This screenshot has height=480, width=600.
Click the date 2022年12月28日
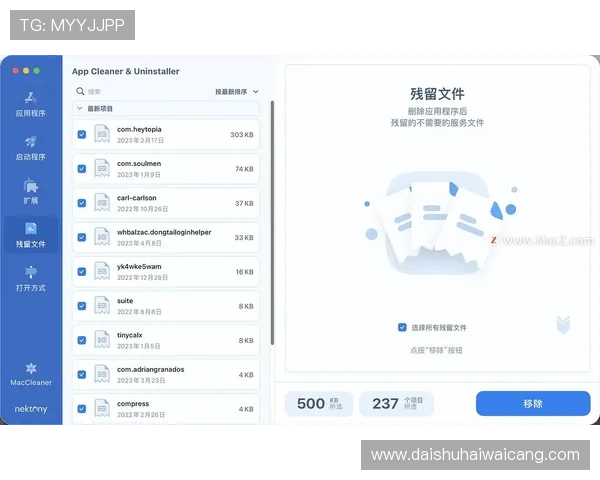point(142,278)
